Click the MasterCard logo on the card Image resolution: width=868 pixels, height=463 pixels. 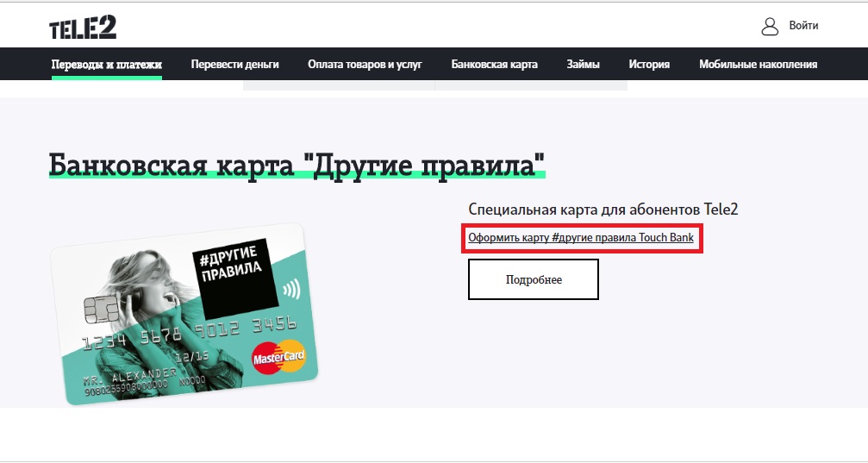[x=278, y=357]
